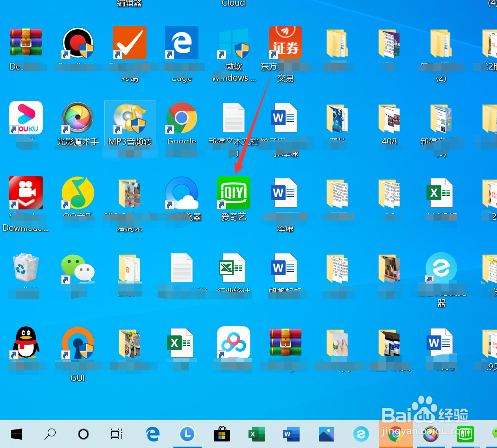Select the 新建文本文档 text file
Screen dimensions: 497x448
click(x=234, y=118)
